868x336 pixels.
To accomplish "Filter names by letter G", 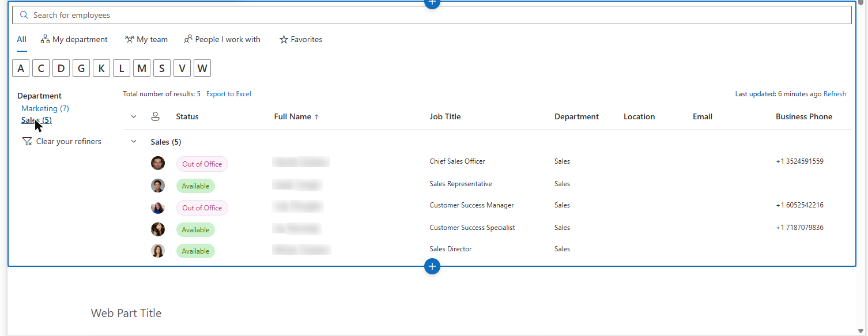I will click(81, 69).
